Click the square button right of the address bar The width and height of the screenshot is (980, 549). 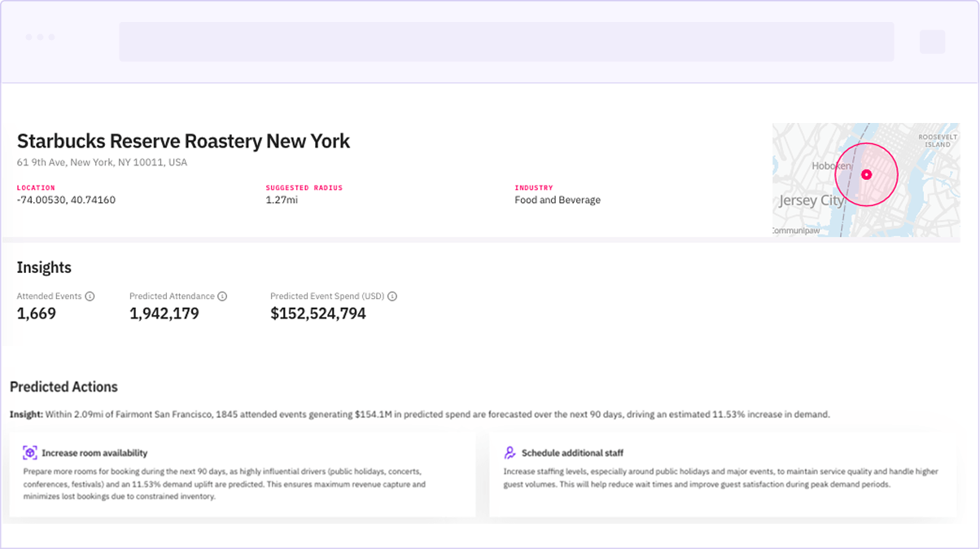coord(932,42)
